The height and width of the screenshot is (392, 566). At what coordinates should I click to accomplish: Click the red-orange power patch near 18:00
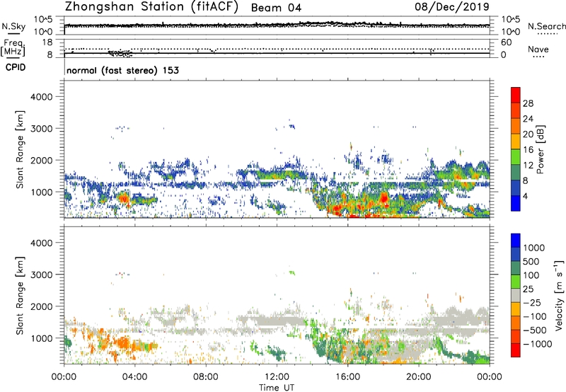383,197
